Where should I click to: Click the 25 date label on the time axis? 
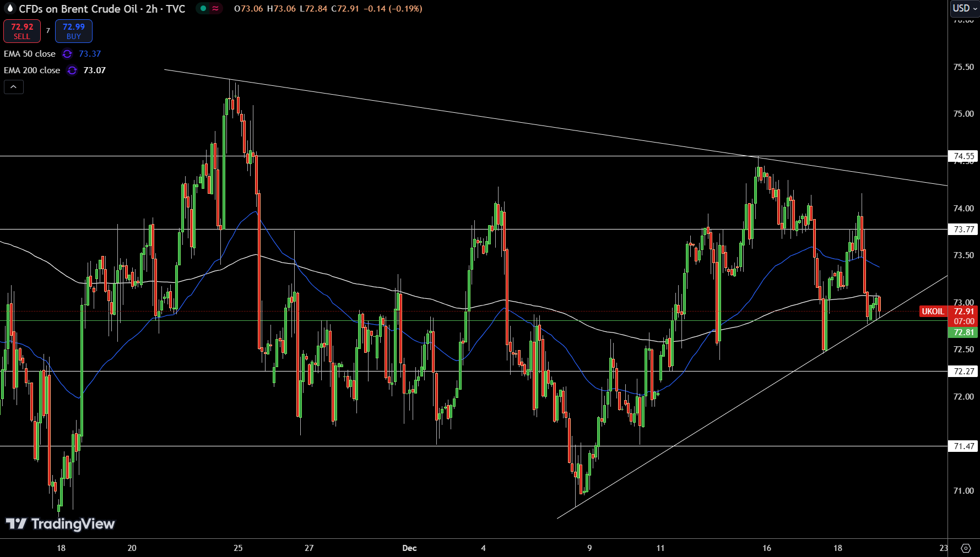click(x=238, y=548)
